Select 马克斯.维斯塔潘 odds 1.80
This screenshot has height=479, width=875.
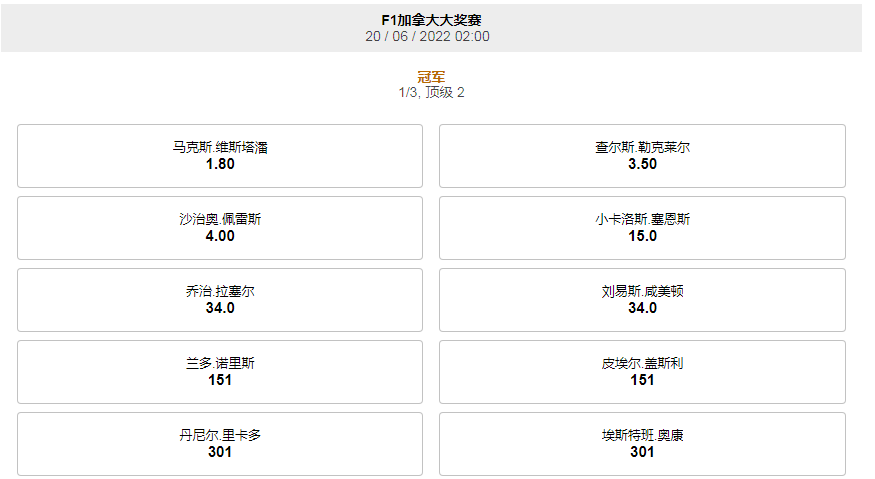(x=220, y=156)
